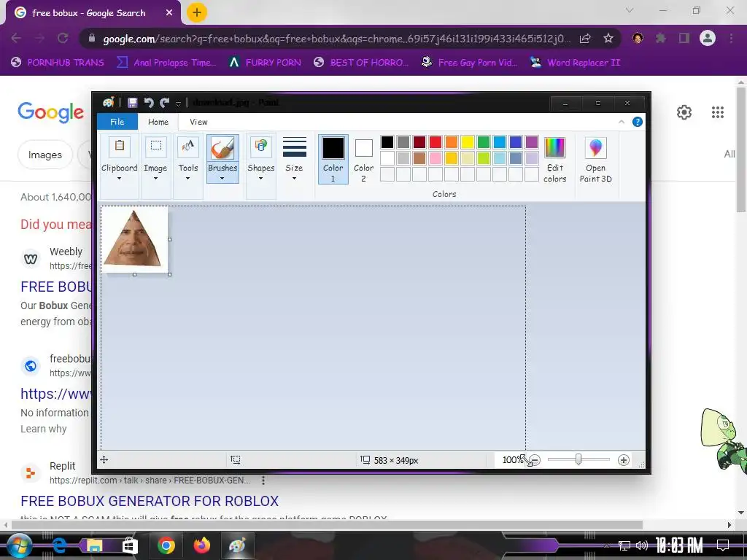Screen dimensions: 747x560
Task: Close the free bobux Google Search tab
Action: pos(169,13)
